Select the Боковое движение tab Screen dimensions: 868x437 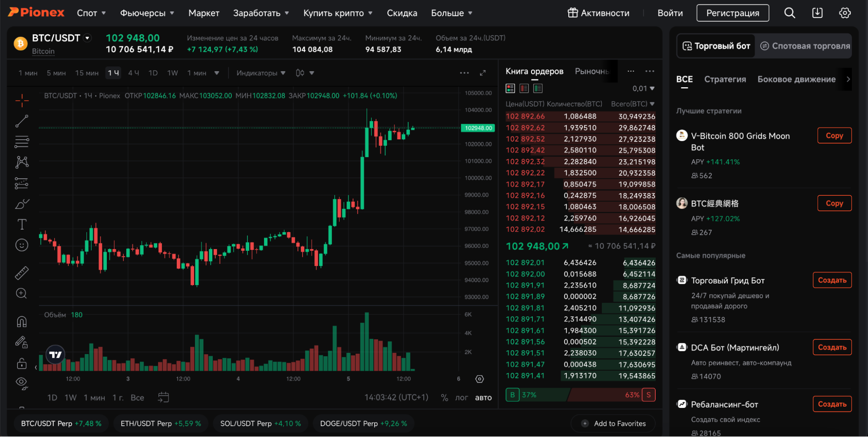796,79
